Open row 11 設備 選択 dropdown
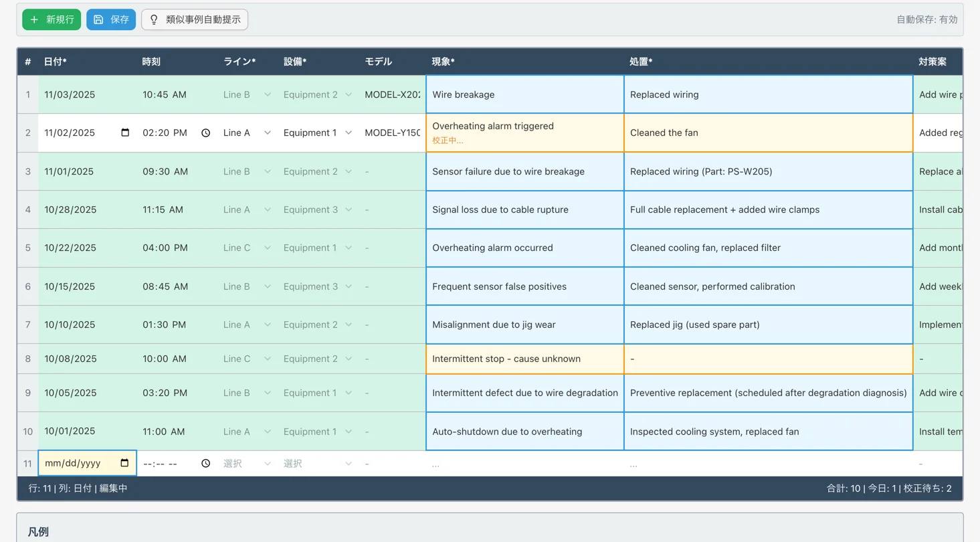 coord(317,463)
